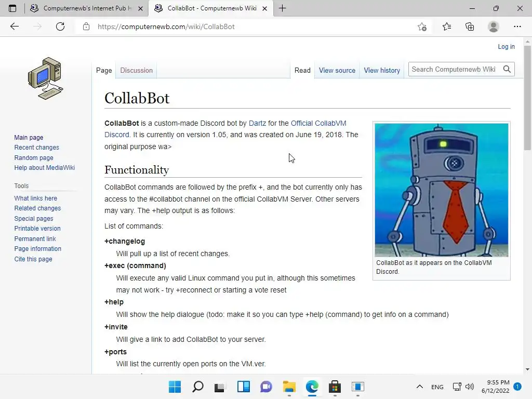Viewport: 532px width, 399px height.
Task: Open a new tab with plus button
Action: (282, 8)
